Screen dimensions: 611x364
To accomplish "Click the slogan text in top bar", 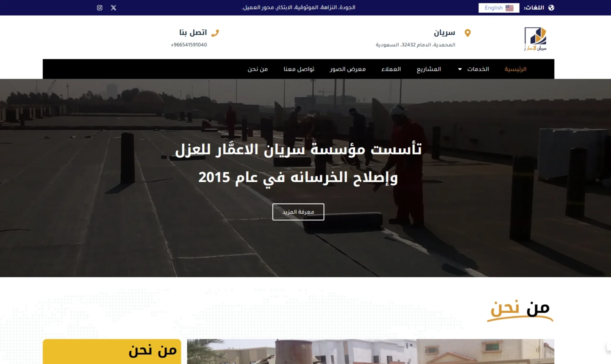I will pos(298,8).
